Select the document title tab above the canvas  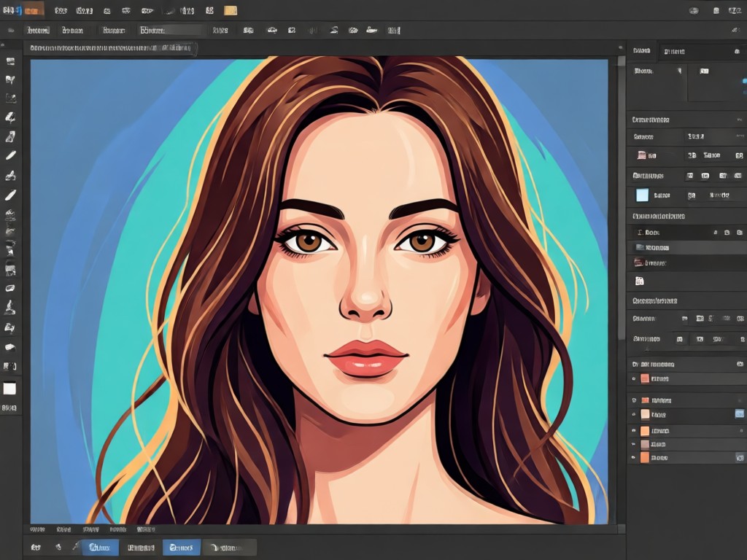tap(111, 48)
